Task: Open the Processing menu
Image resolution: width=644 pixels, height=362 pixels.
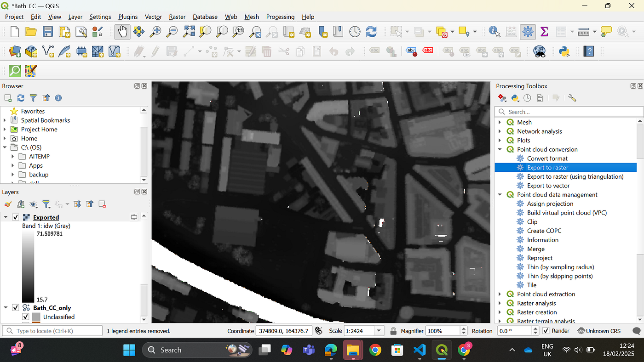Action: (x=280, y=17)
